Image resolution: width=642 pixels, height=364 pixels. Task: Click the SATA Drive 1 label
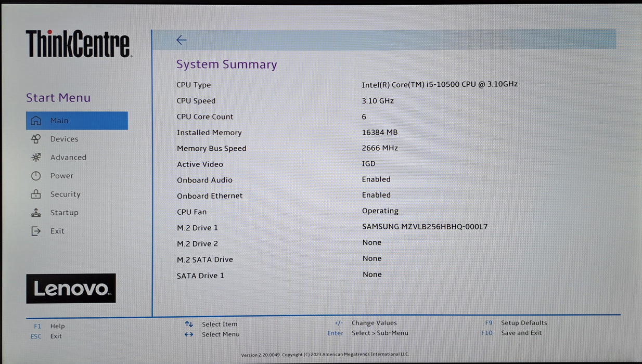click(200, 276)
